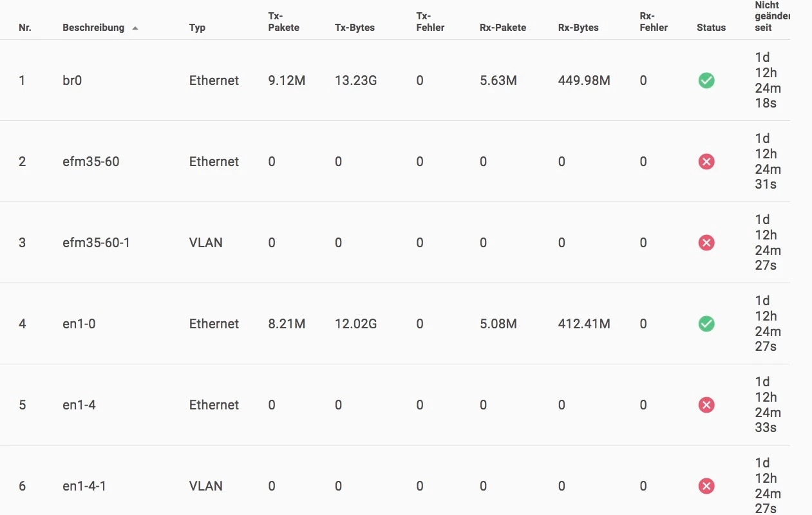
Task: Sort by Tx-Pakete column header
Action: (283, 22)
